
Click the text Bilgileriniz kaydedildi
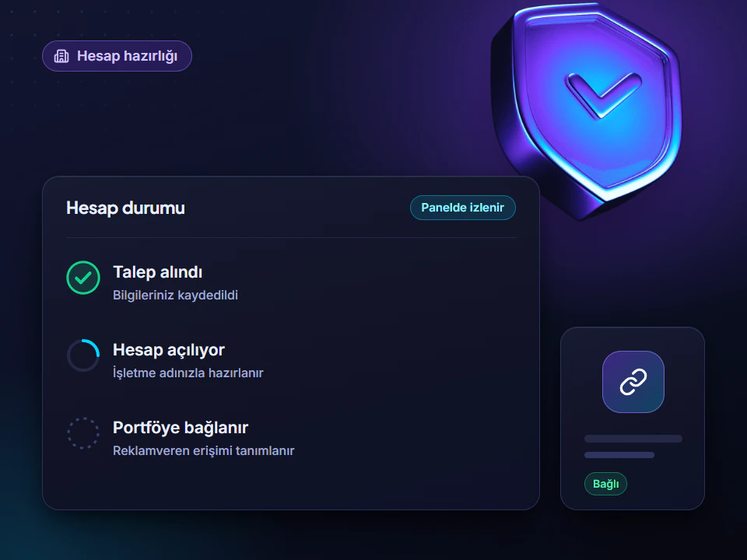[175, 296]
